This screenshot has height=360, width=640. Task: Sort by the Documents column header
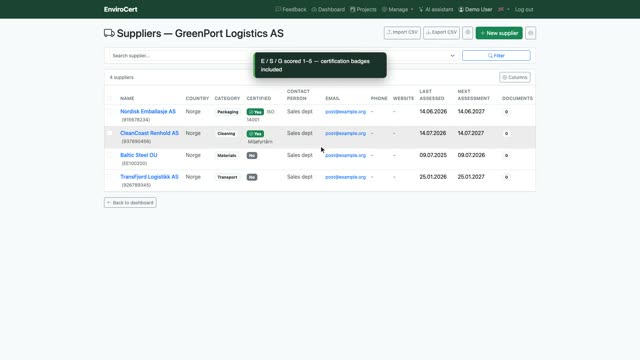(x=517, y=98)
